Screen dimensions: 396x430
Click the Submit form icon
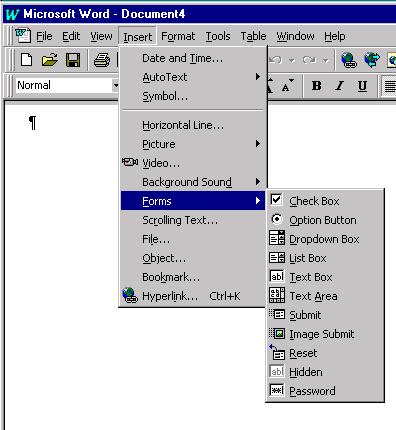pyautogui.click(x=277, y=314)
